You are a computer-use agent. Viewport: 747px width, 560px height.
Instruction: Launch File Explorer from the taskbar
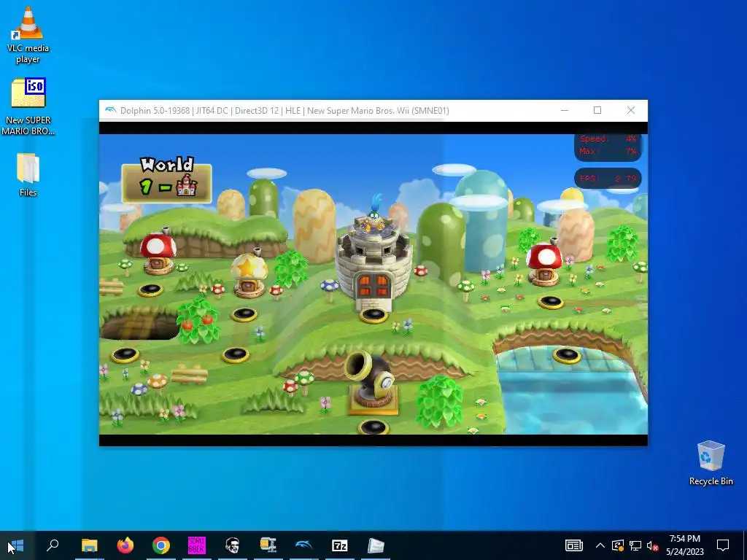click(x=89, y=545)
